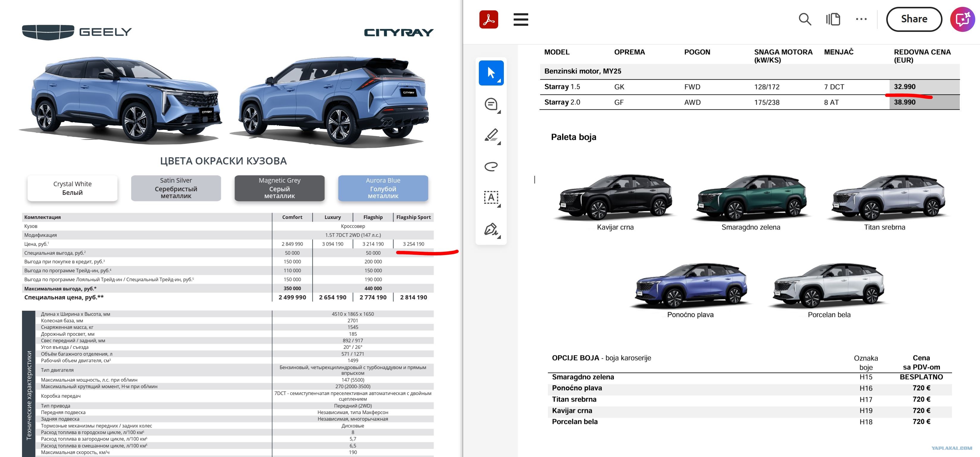980x457 pixels.
Task: Click the 'Максимальная выгода, руб.*' row label
Action: pos(60,289)
